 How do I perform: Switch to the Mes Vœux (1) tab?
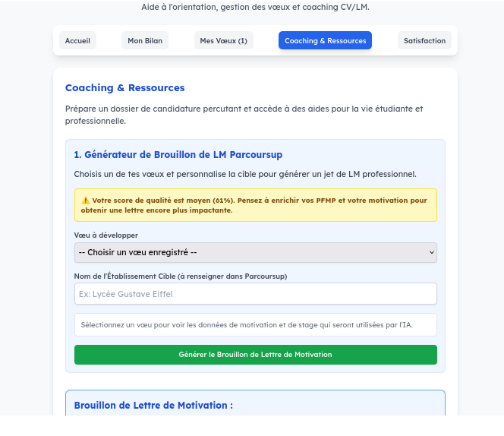pyautogui.click(x=223, y=40)
